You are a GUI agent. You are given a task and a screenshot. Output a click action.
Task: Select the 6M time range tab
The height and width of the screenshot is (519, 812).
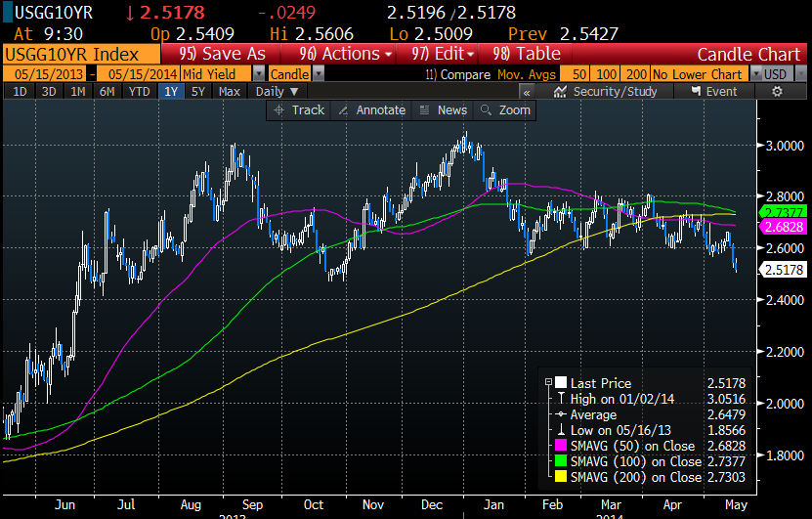(107, 92)
